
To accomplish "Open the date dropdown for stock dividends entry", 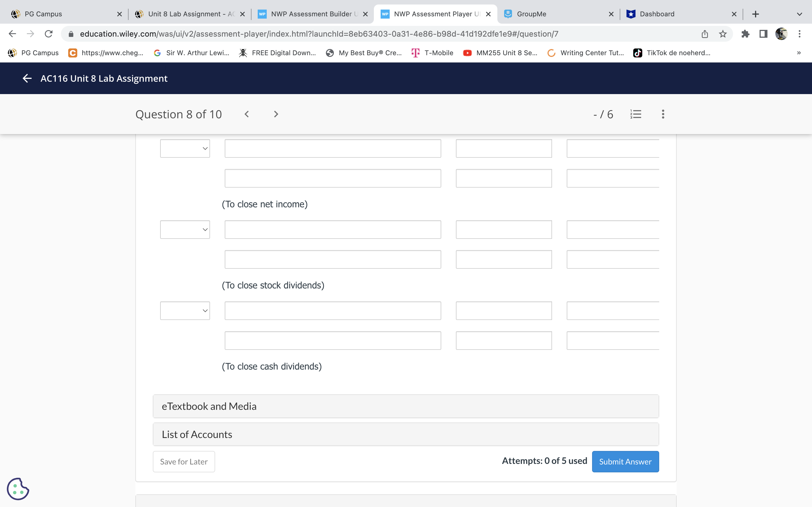I will point(185,230).
